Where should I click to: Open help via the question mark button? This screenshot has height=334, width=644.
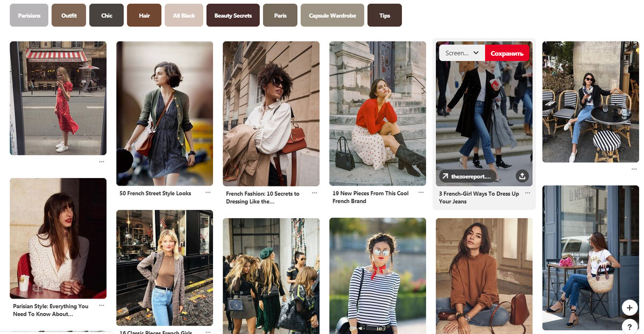pyautogui.click(x=629, y=326)
